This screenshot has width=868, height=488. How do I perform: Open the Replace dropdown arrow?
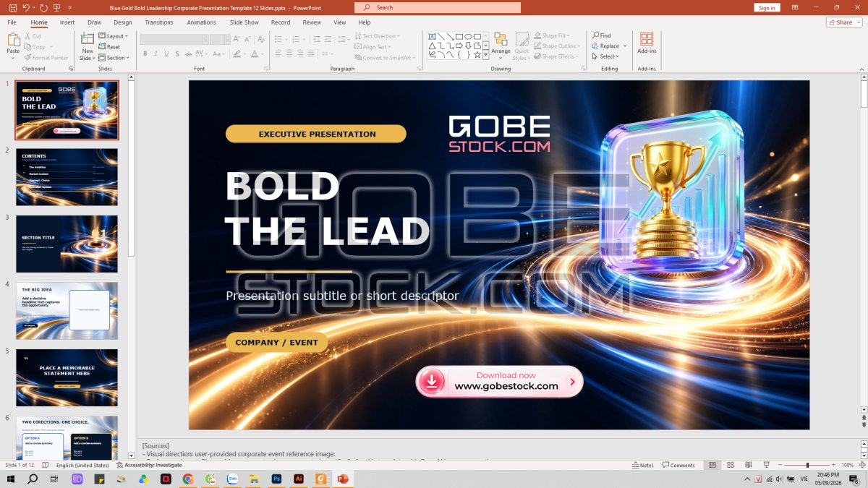click(x=625, y=46)
